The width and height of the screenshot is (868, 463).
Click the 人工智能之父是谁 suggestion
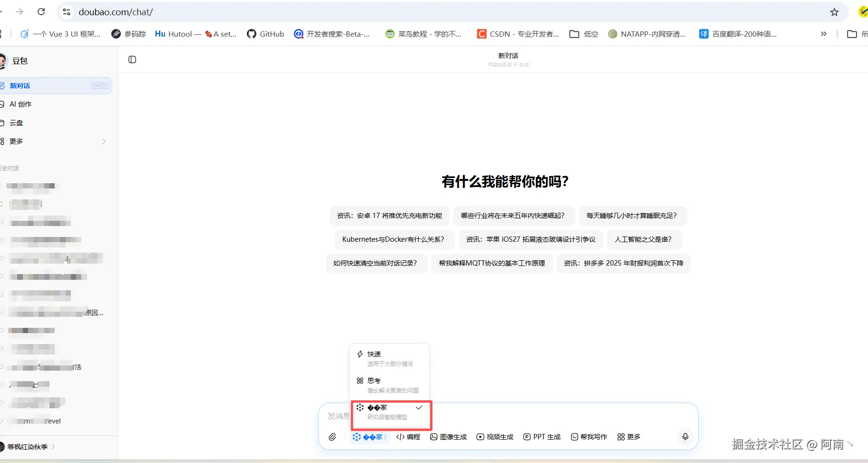point(644,239)
